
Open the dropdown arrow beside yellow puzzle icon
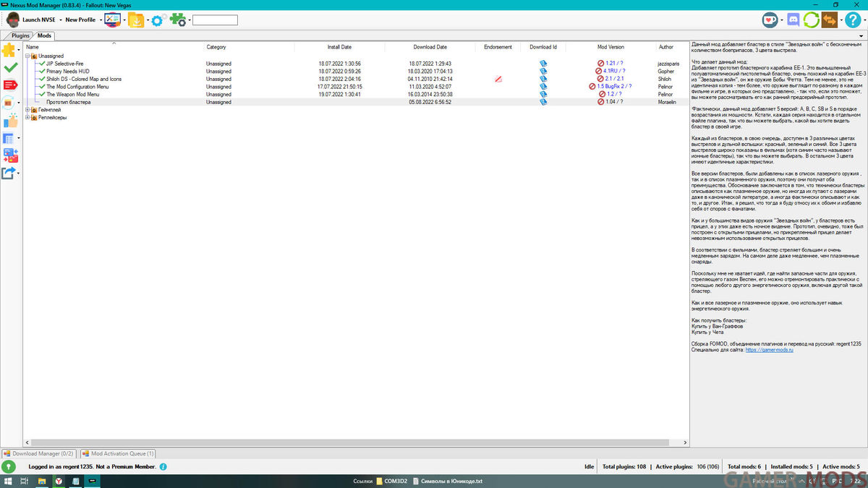click(x=19, y=51)
